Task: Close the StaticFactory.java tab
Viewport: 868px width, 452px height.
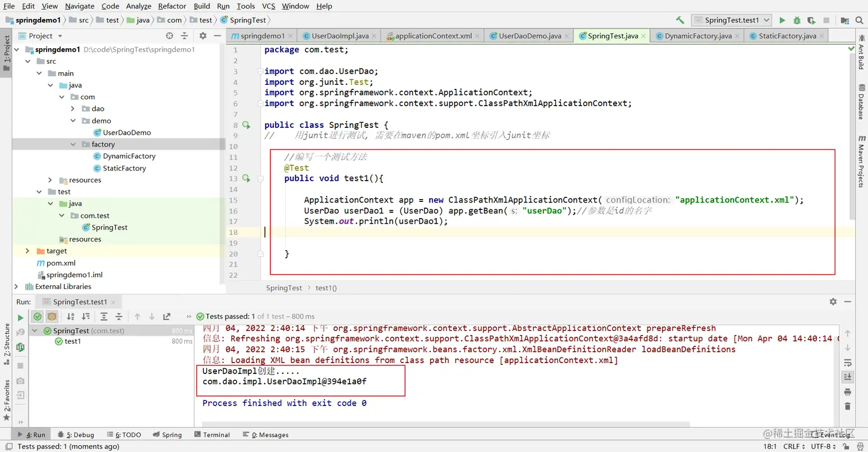Action: click(x=821, y=36)
